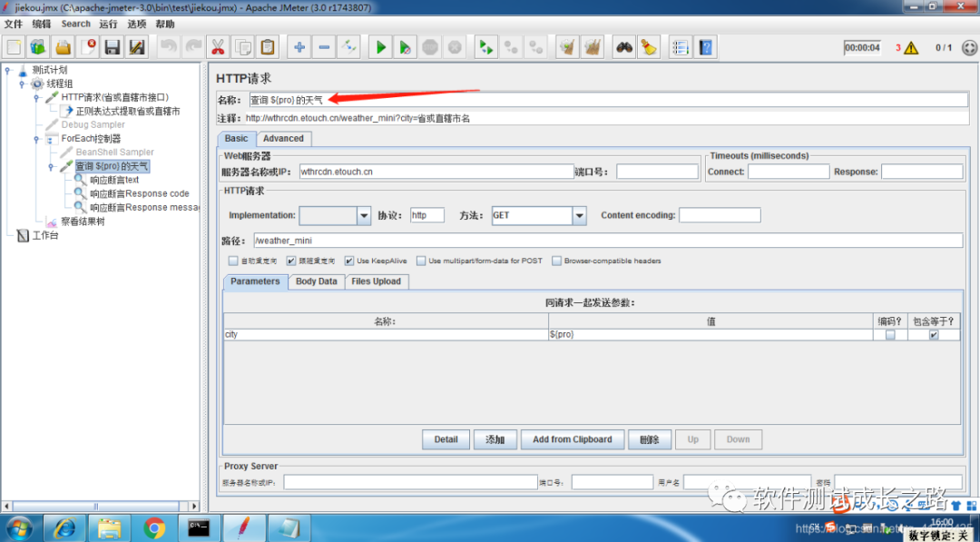This screenshot has height=542, width=980.
Task: Click the Paste clipboard icon
Action: (x=267, y=47)
